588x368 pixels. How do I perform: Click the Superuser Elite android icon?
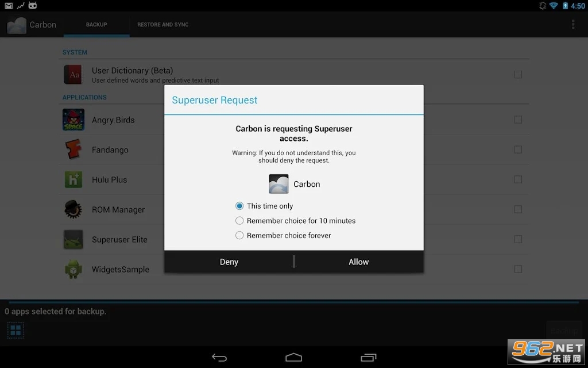73,239
